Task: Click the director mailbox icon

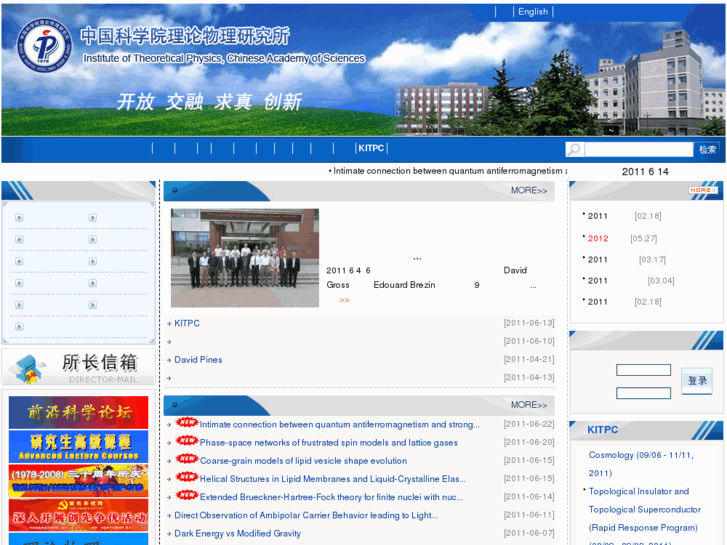Action: [x=28, y=369]
